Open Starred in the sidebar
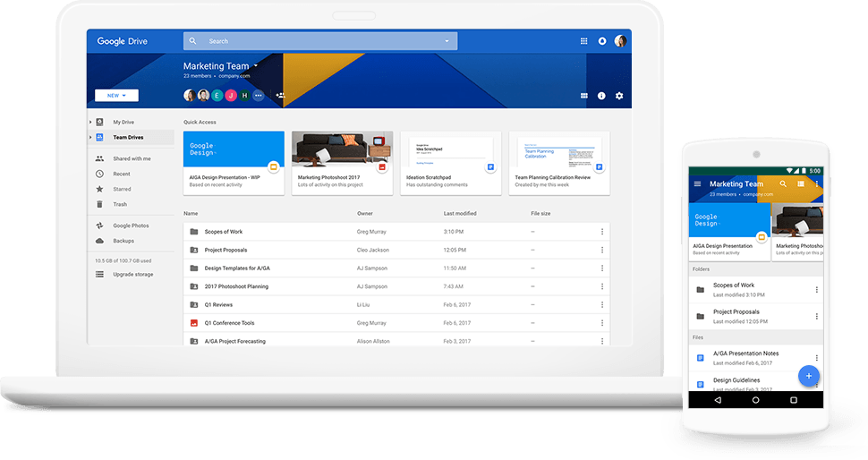The image size is (868, 460). pos(122,189)
